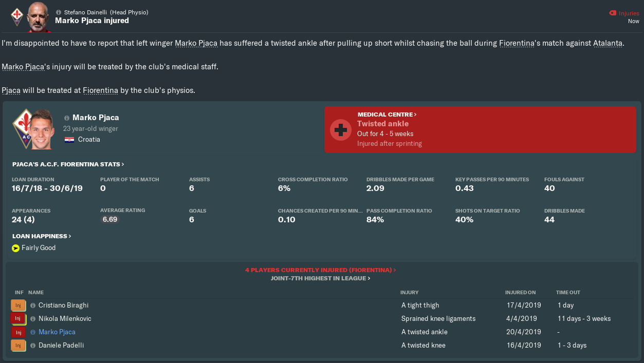Image resolution: width=644 pixels, height=363 pixels.
Task: Click the Atalanta link in message
Action: coord(607,43)
